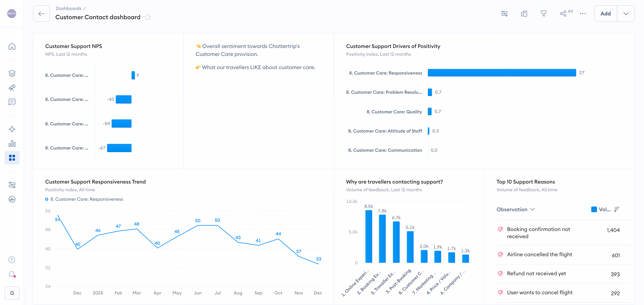644x305 pixels.
Task: Favorite the dashboard with the star
Action: coord(148,17)
